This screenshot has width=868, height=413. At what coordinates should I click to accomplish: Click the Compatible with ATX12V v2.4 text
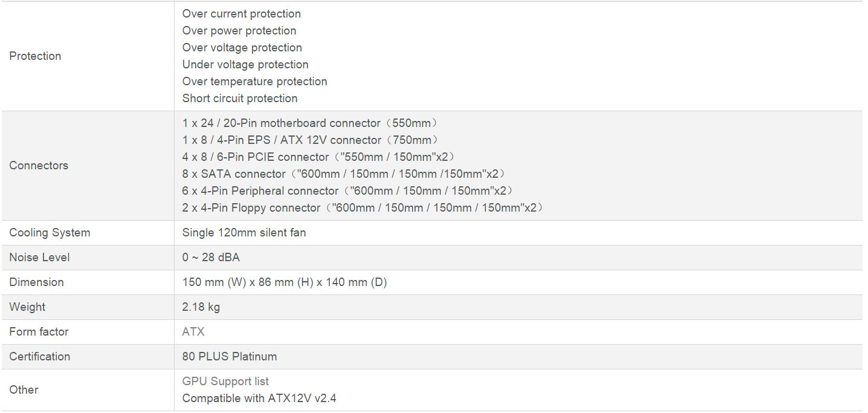pyautogui.click(x=259, y=398)
